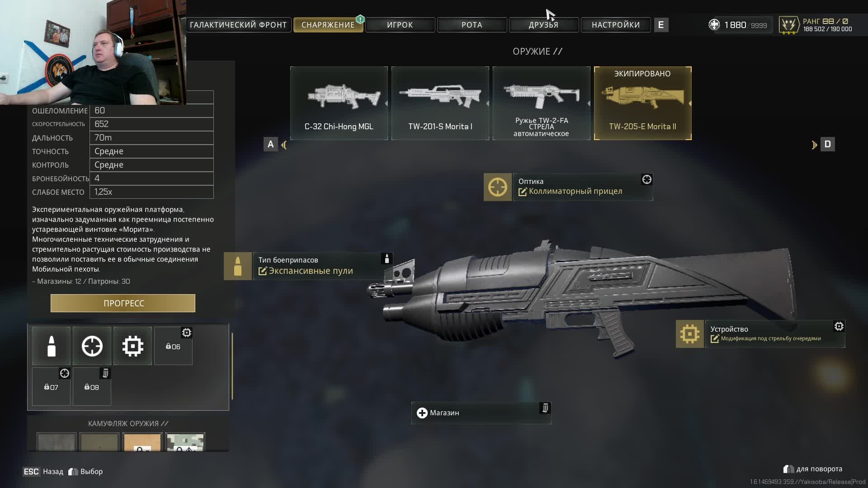This screenshot has width=868, height=488.
Task: Click the locked 06 upgrade slot
Action: pyautogui.click(x=173, y=346)
